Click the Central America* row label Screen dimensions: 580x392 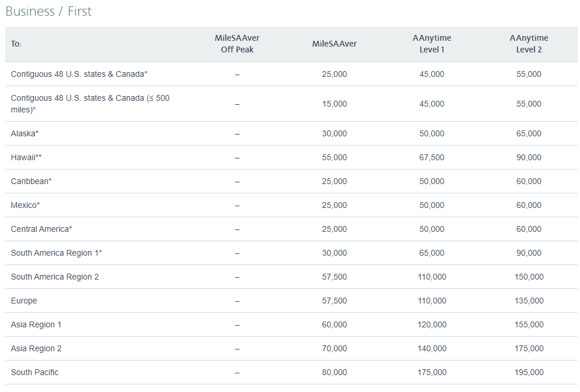[x=41, y=229]
